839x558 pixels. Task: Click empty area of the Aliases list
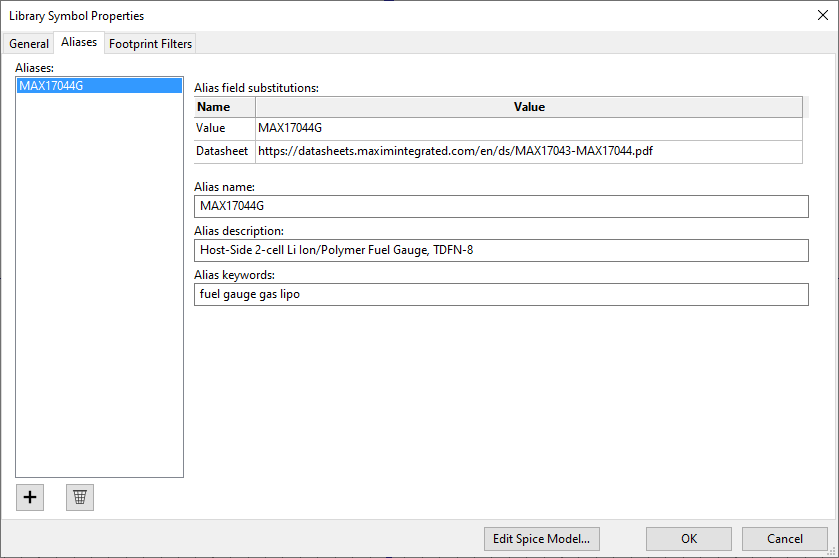coord(98,300)
